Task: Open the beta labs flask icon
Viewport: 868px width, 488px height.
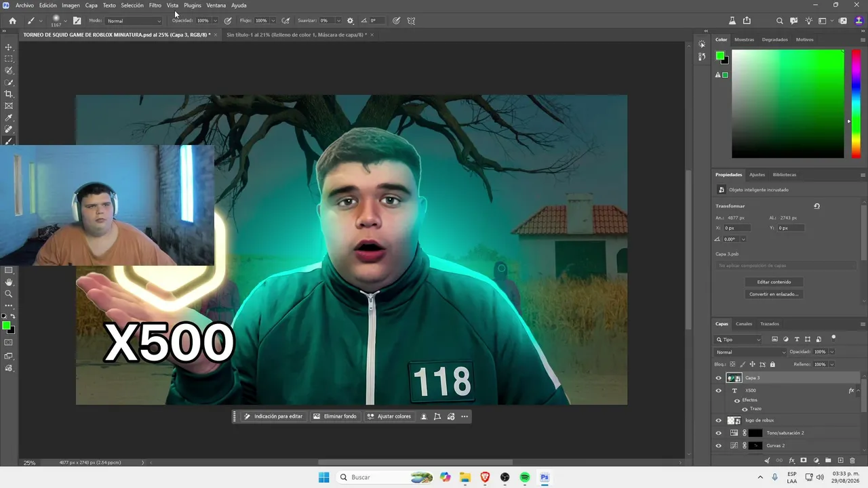Action: pos(732,21)
